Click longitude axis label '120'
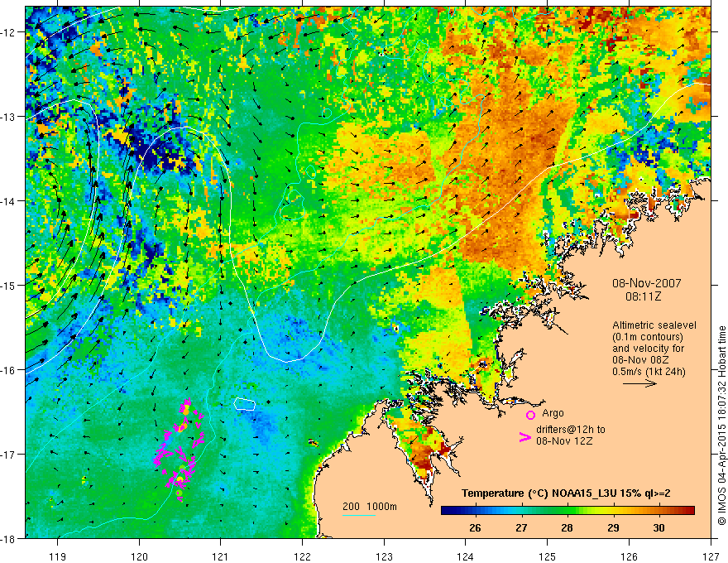Image resolution: width=728 pixels, height=563 pixels. 139,556
